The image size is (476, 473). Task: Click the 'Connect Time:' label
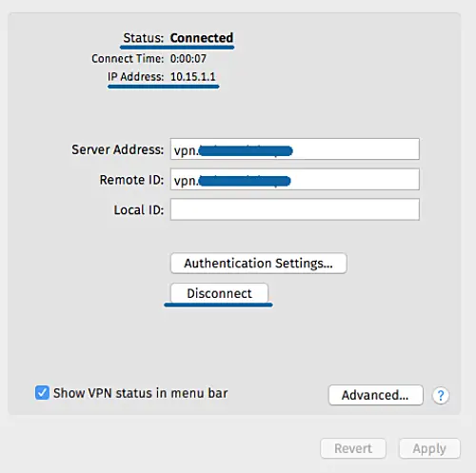pyautogui.click(x=128, y=59)
